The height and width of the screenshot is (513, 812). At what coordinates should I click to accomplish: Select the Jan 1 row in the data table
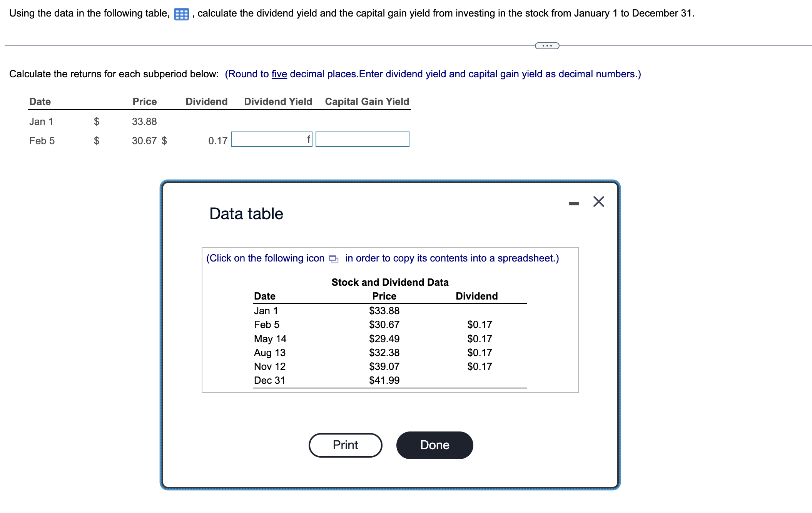coord(266,310)
